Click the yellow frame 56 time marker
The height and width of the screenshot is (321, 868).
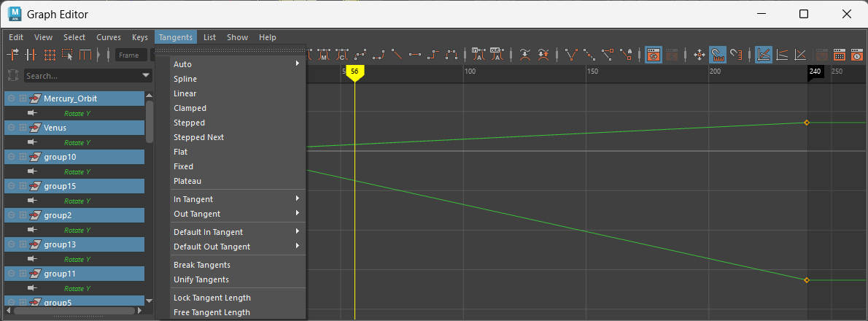click(354, 71)
